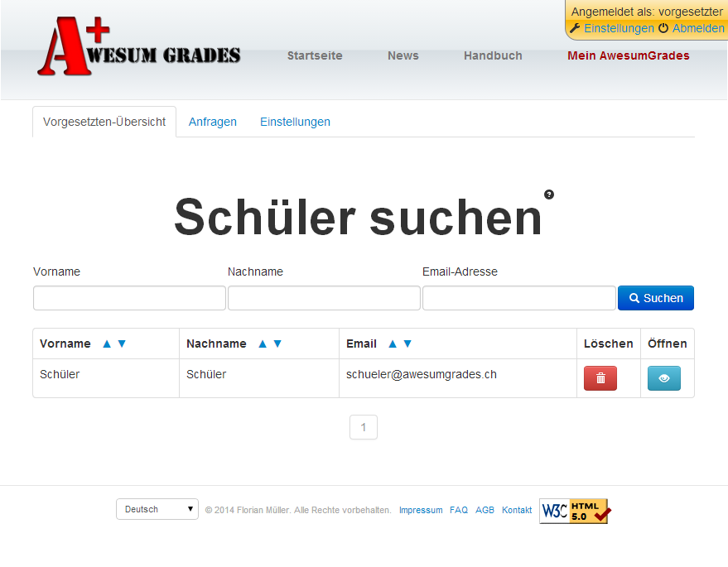Click the red trash delete icon for Schüler

point(600,378)
